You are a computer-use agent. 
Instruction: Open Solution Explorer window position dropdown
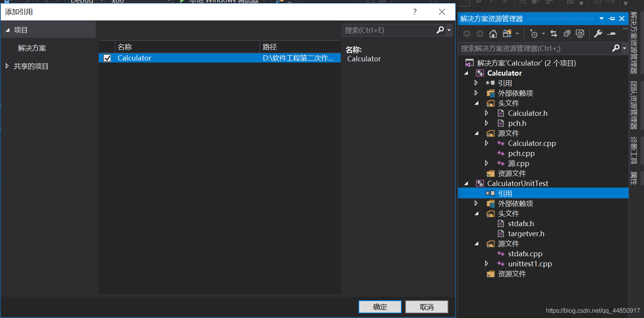[602, 19]
